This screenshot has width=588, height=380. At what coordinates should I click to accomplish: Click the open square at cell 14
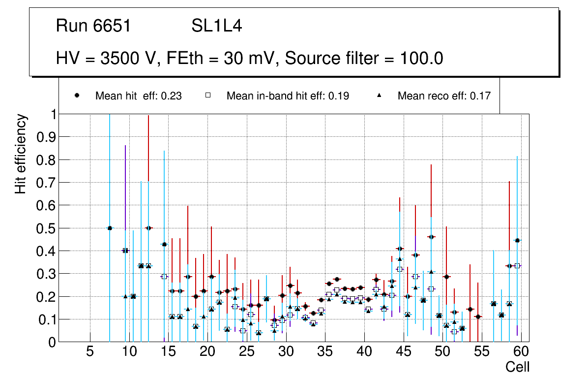point(165,277)
